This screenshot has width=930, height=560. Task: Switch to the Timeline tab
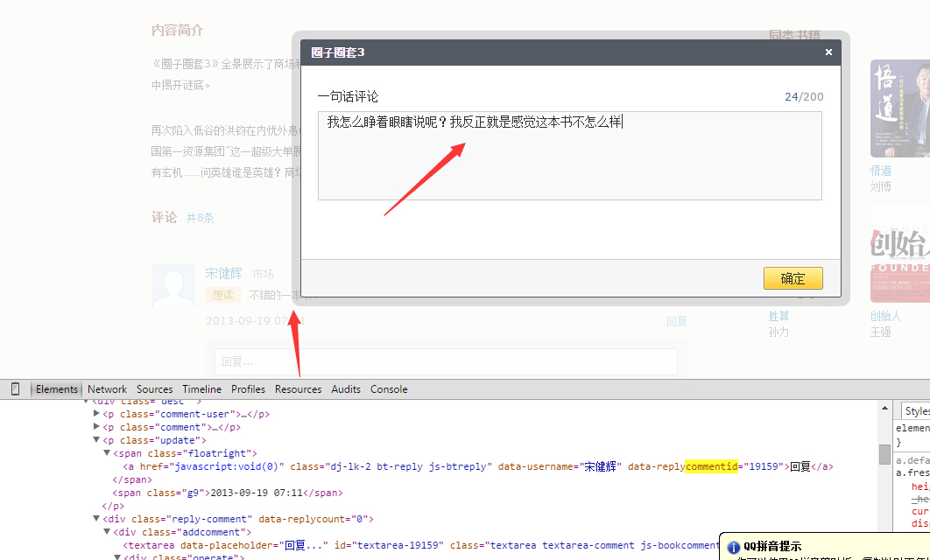pyautogui.click(x=201, y=389)
